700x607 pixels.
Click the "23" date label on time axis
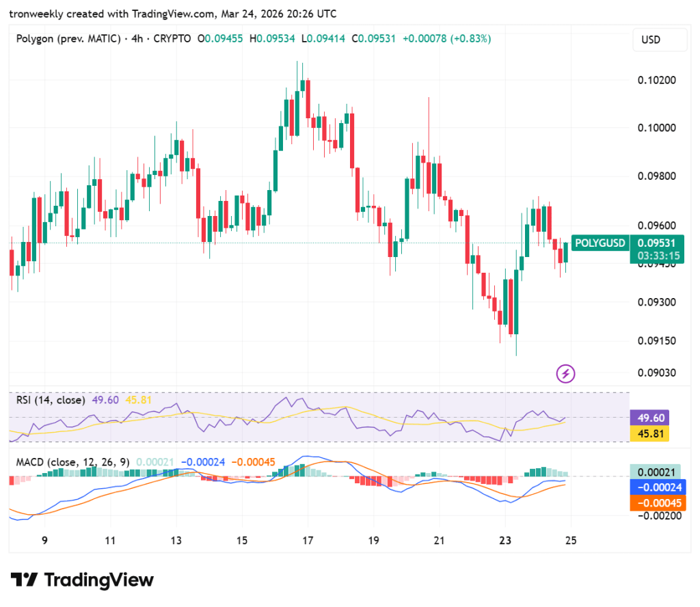click(505, 541)
